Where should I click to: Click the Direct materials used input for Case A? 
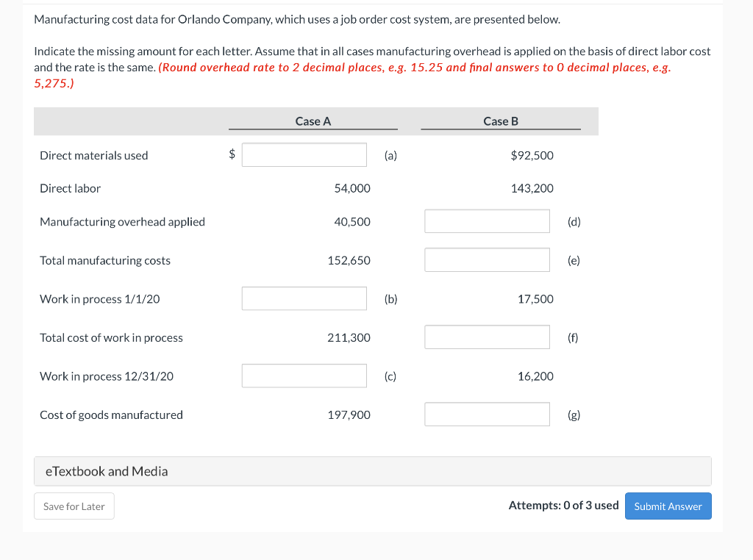pos(304,154)
